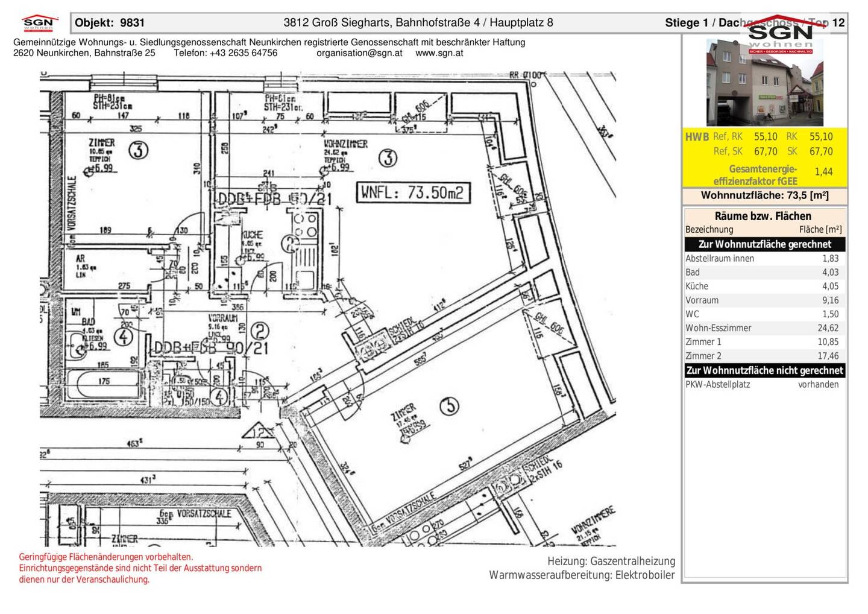This screenshot has width=868, height=614.
Task: Select the fGEE value '1,44'
Action: tap(823, 172)
